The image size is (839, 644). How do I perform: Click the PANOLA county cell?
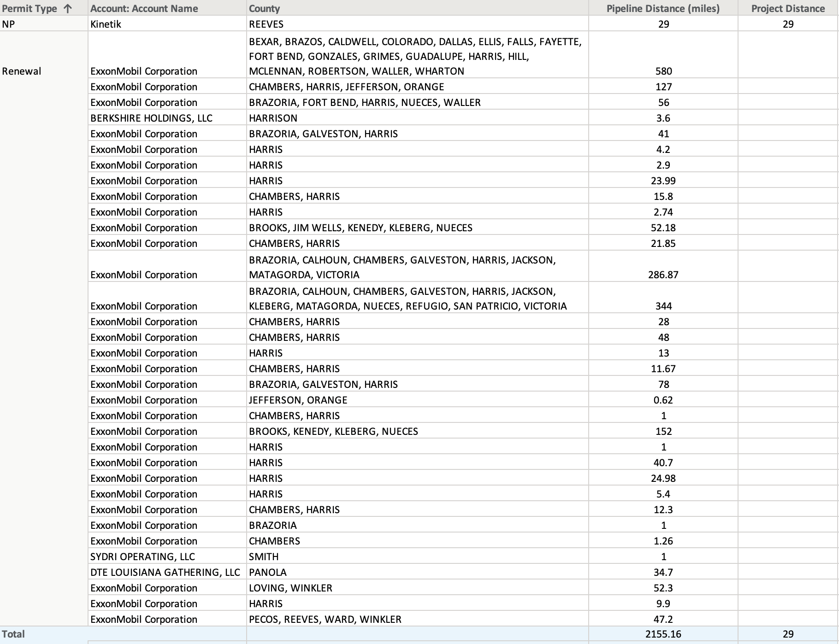point(267,572)
